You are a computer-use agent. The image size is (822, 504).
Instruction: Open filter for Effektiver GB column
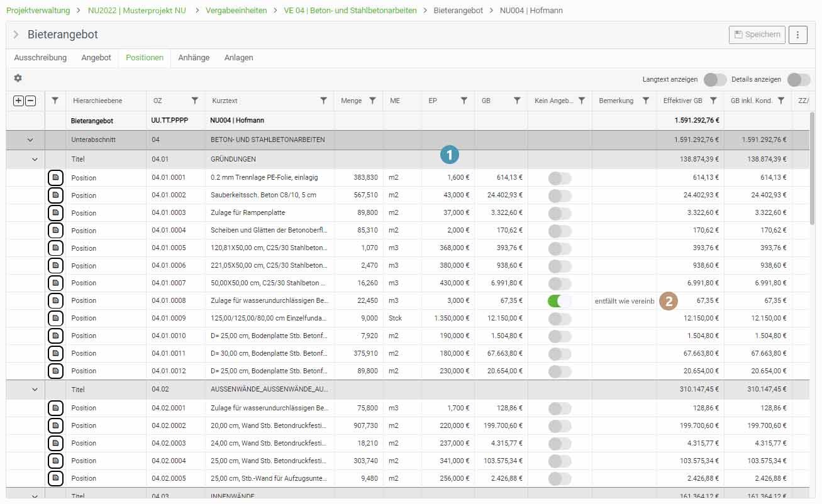tap(714, 101)
